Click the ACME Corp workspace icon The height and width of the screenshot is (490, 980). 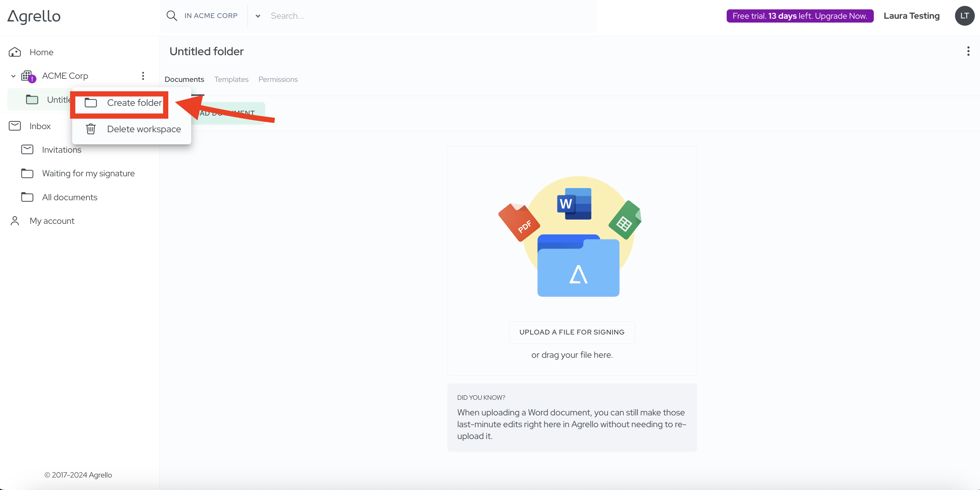click(27, 76)
